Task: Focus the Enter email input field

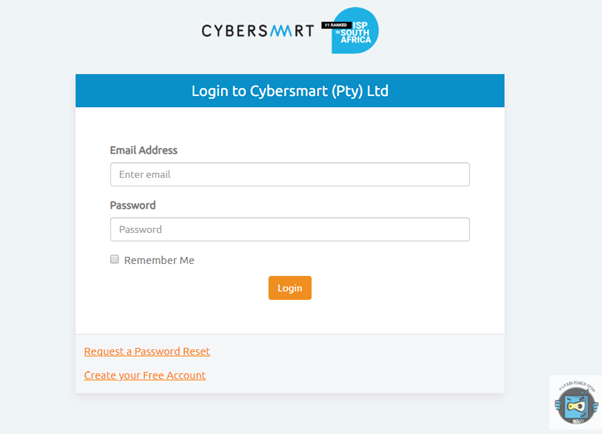Action: point(290,174)
